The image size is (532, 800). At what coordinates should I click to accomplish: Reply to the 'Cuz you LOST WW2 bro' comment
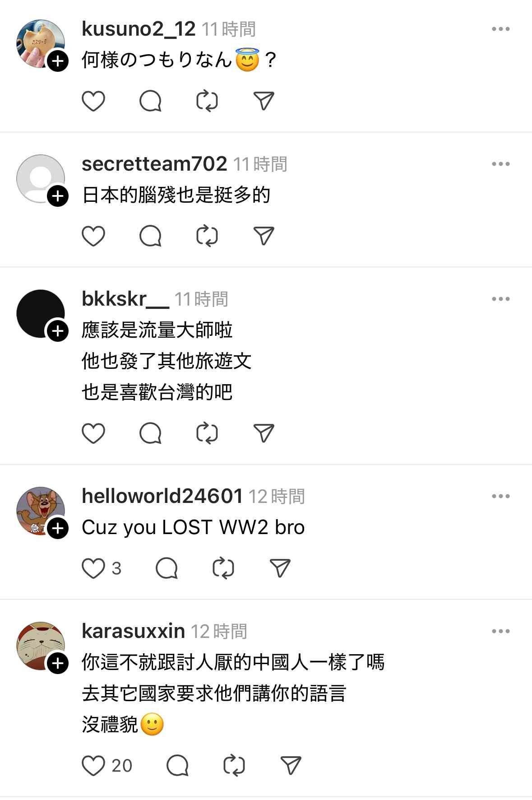pos(167,568)
